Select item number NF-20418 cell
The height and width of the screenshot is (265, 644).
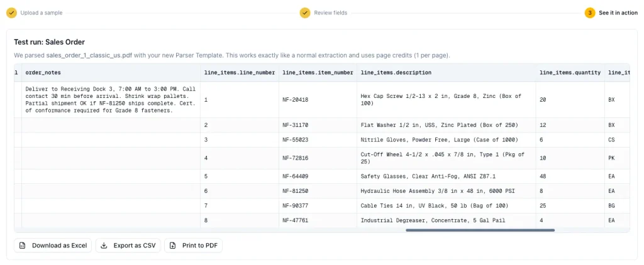[x=318, y=100]
